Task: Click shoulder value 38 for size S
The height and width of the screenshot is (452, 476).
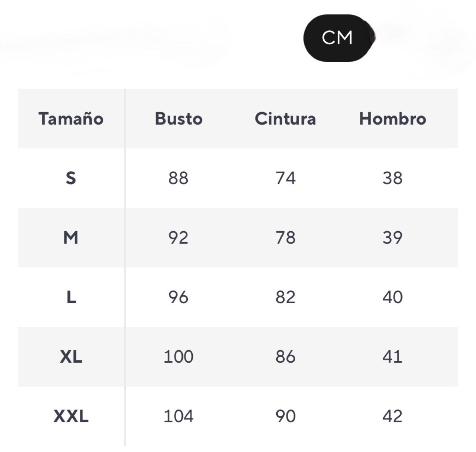Action: pos(392,178)
